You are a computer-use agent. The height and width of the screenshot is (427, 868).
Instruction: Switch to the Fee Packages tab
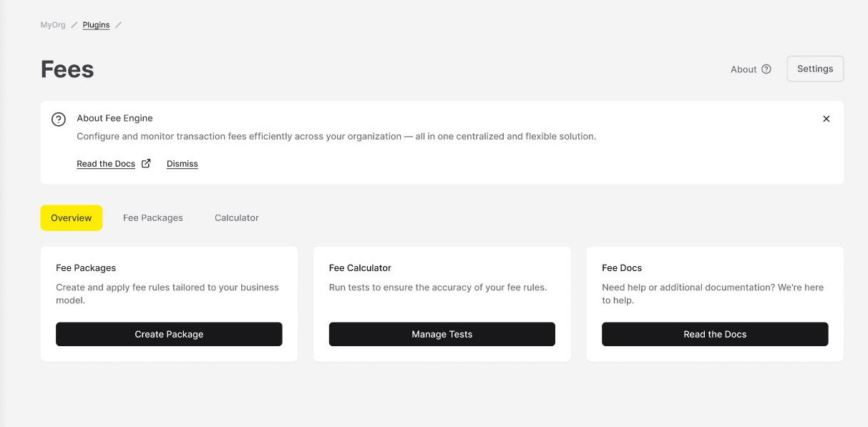(153, 218)
